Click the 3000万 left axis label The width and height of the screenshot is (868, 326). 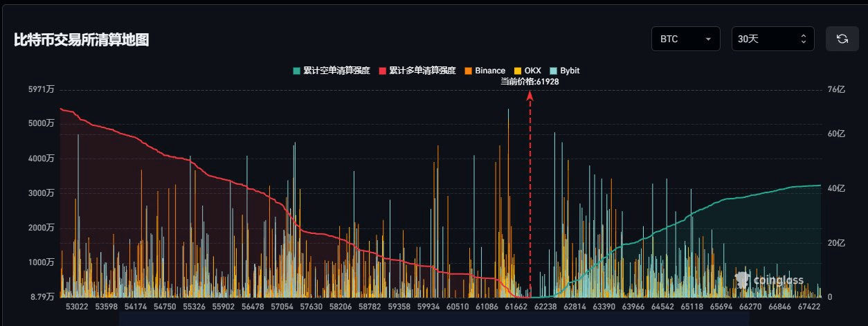[x=40, y=193]
